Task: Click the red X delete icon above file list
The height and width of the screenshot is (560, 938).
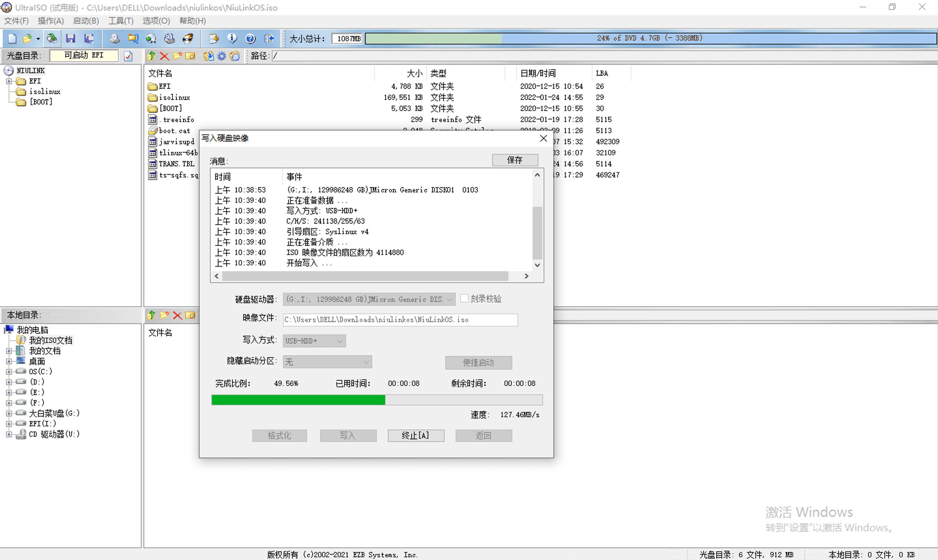Action: pyautogui.click(x=164, y=56)
